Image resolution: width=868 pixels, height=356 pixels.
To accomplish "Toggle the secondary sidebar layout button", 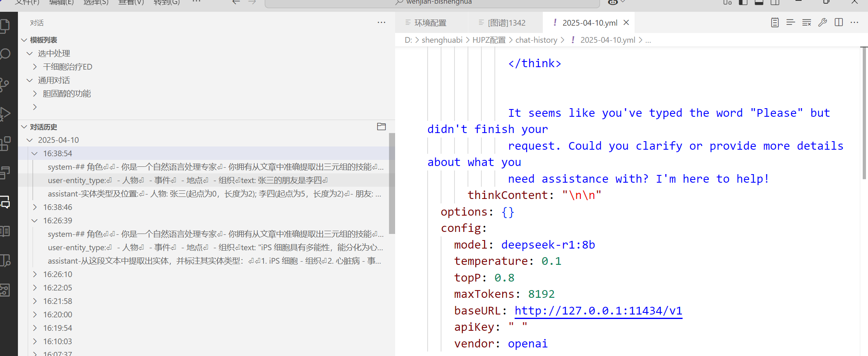I will click(x=775, y=2).
